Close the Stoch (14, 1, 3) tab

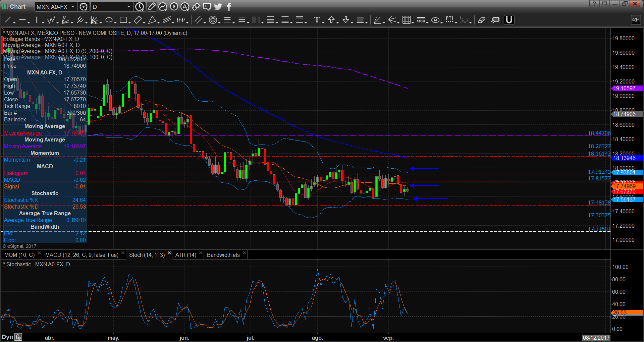tap(169, 253)
